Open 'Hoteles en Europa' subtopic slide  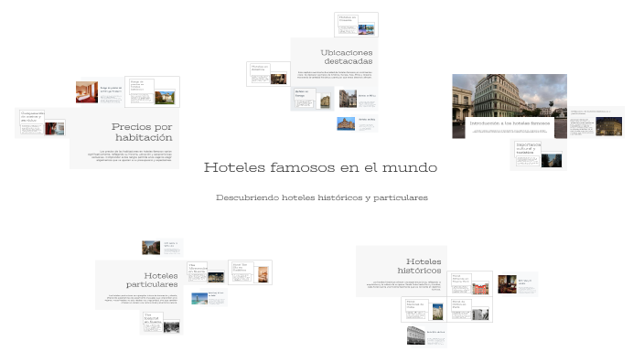click(312, 99)
